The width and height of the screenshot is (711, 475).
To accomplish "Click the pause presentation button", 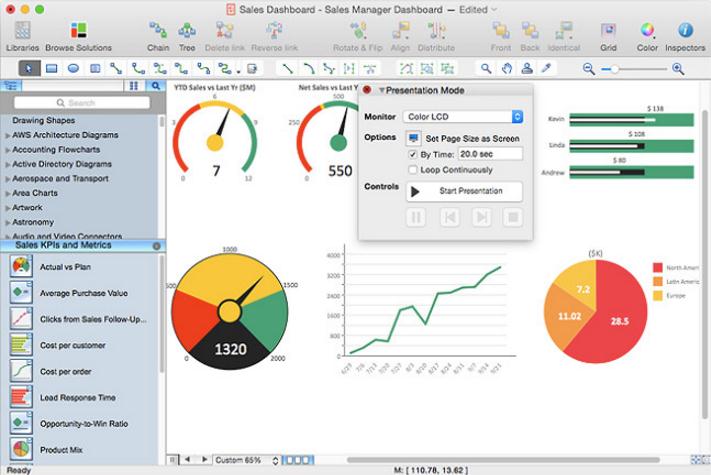I will (x=416, y=218).
